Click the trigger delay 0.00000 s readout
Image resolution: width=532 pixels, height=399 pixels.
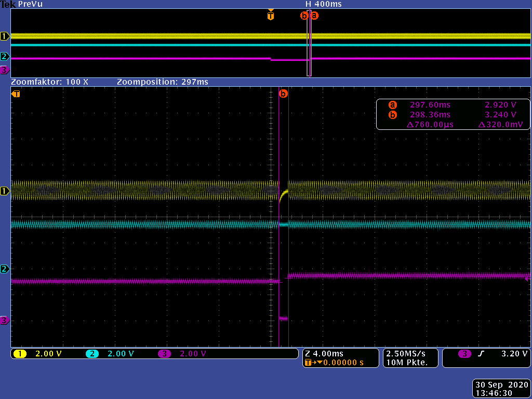tap(343, 362)
